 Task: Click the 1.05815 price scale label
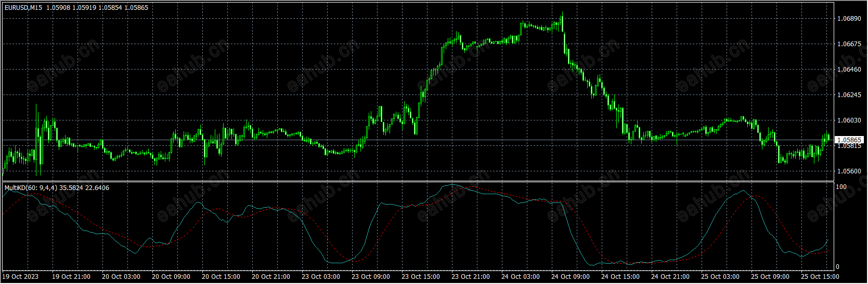click(849, 146)
